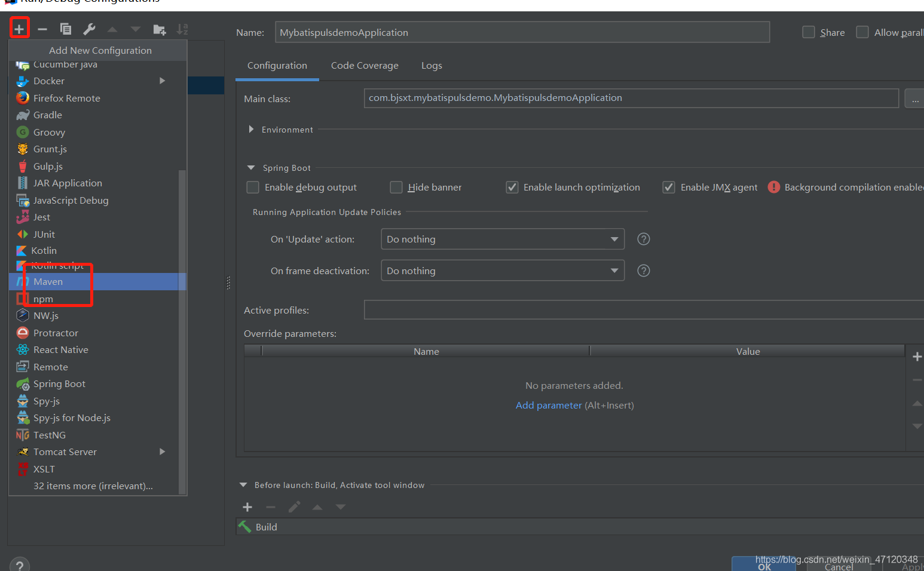Image resolution: width=924 pixels, height=571 pixels.
Task: Click the JUnit icon in the list
Action: coord(23,234)
